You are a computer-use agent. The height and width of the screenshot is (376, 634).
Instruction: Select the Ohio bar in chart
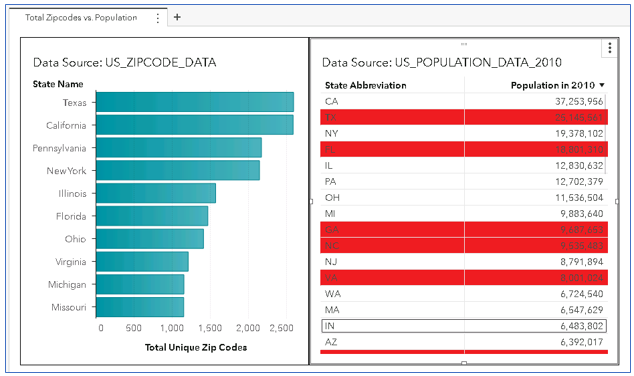click(x=150, y=239)
